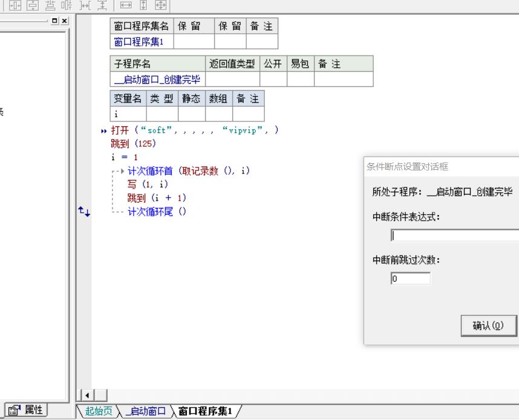Viewport: 519px width, 420px height.
Task: Click the 计次循环首 (取记录数 (), i) line
Action: 189,171
